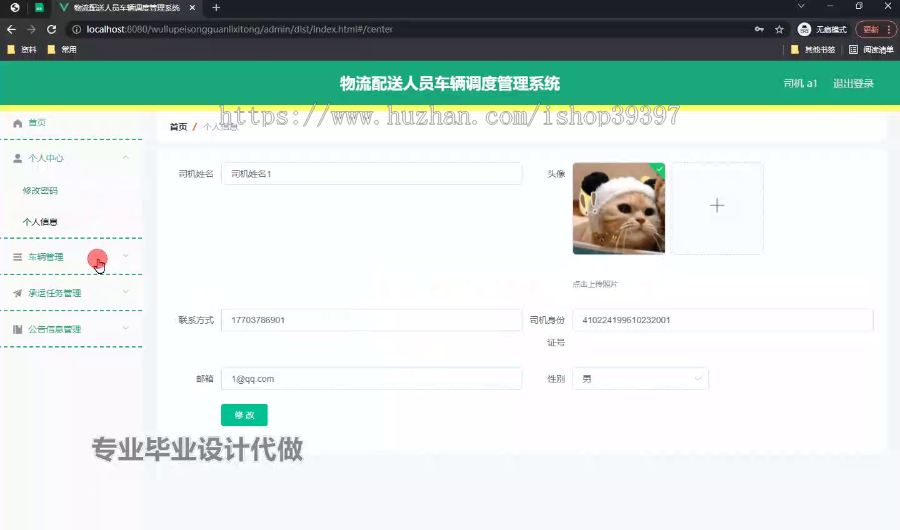Click the browser forward arrow
Image resolution: width=900 pixels, height=530 pixels.
(31, 29)
